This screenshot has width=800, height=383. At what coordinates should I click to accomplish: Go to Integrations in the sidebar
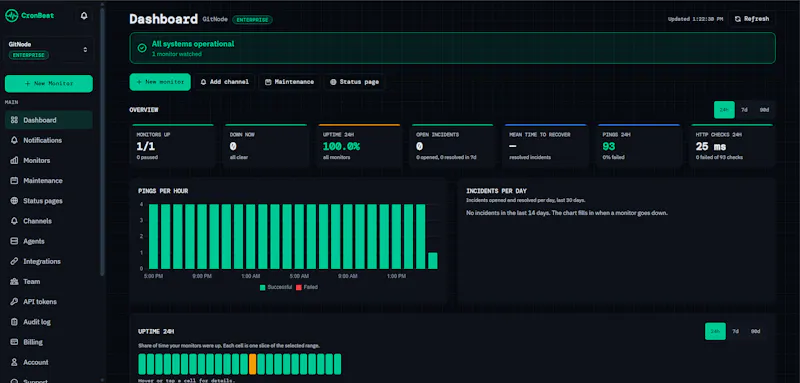tap(49, 261)
